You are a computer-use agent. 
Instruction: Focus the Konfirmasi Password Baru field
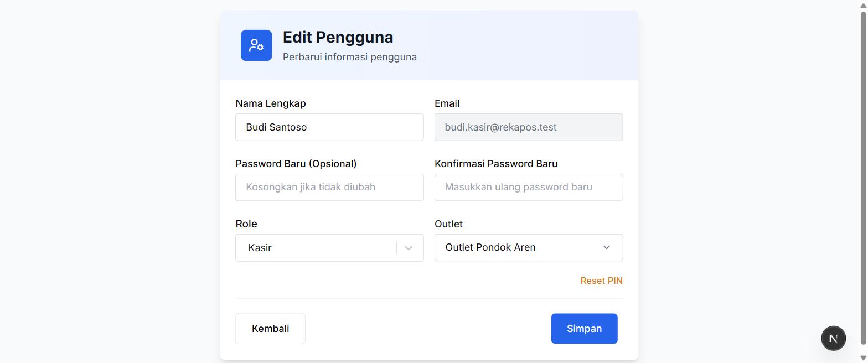529,187
